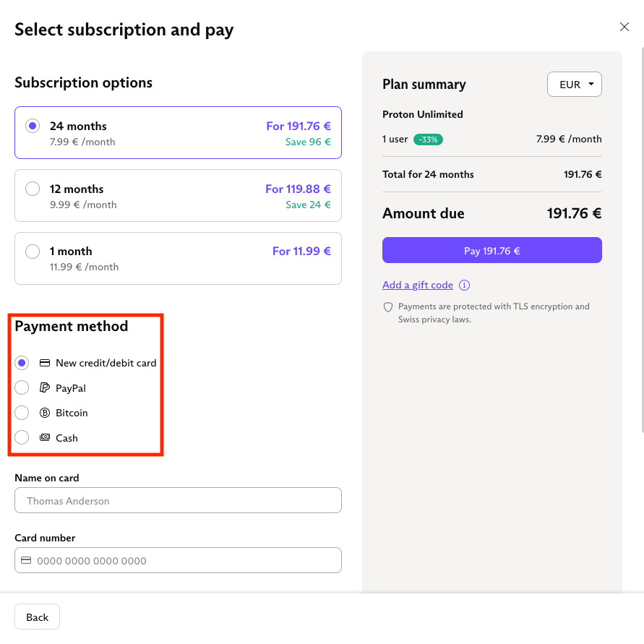644x644 pixels.
Task: Close the subscription dialog with X
Action: [x=624, y=27]
